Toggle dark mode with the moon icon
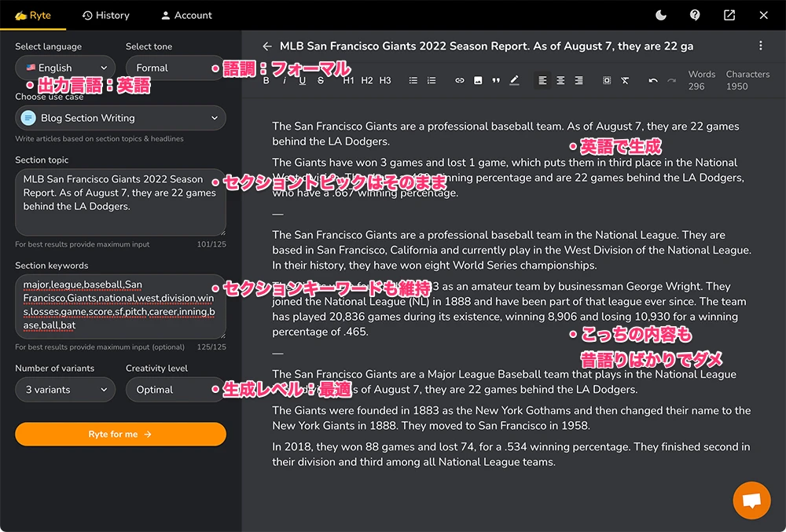This screenshot has width=786, height=532. [x=661, y=15]
